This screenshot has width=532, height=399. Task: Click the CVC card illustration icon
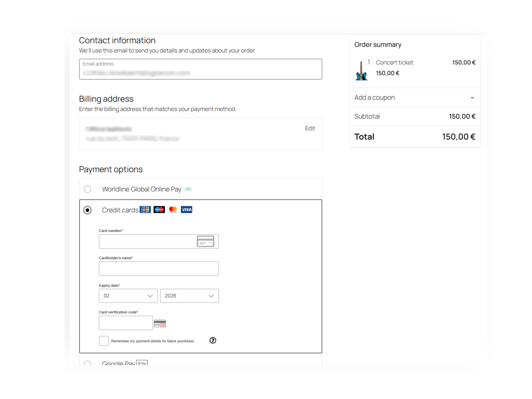tap(160, 323)
